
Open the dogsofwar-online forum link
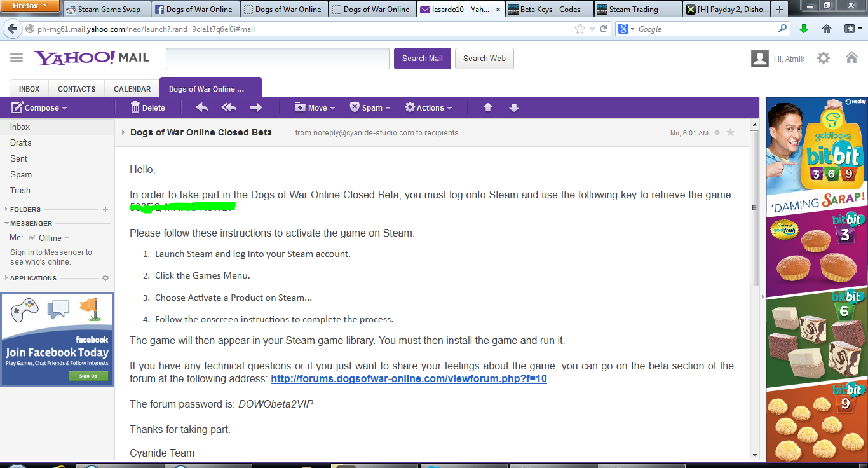coord(409,378)
